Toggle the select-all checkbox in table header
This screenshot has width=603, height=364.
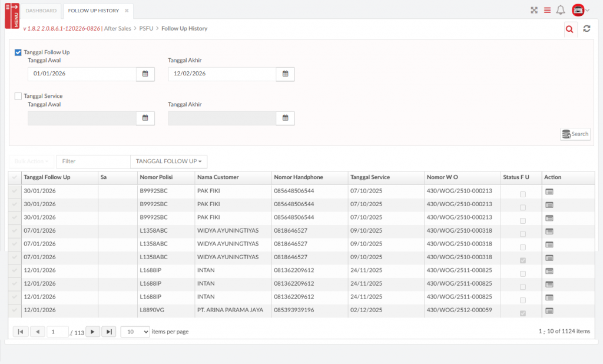(15, 177)
